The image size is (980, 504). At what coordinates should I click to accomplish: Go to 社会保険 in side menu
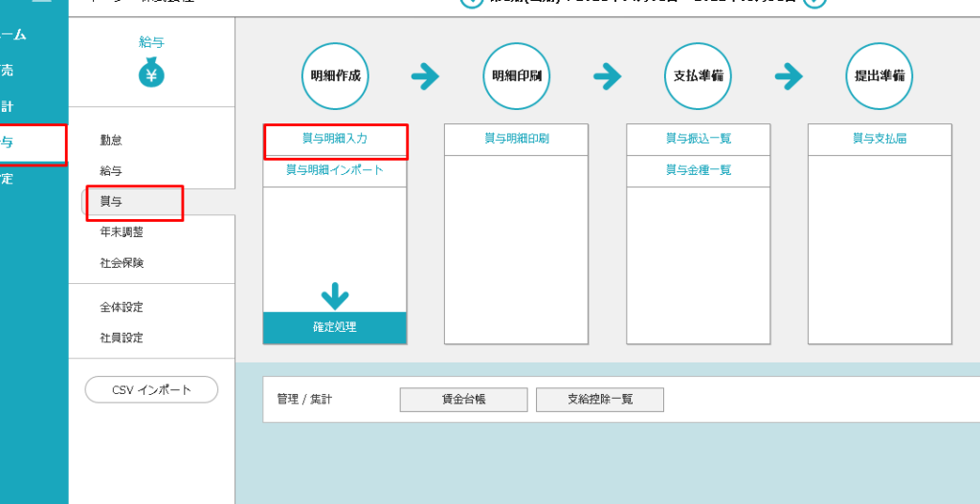click(122, 263)
